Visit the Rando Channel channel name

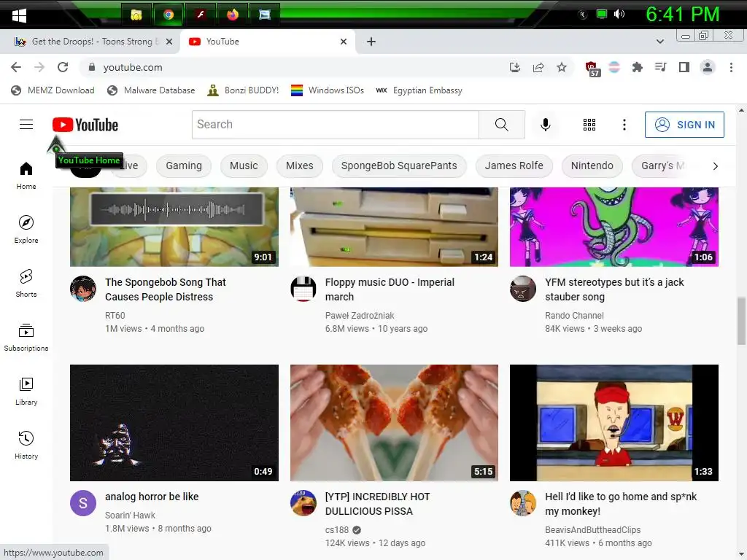click(574, 316)
